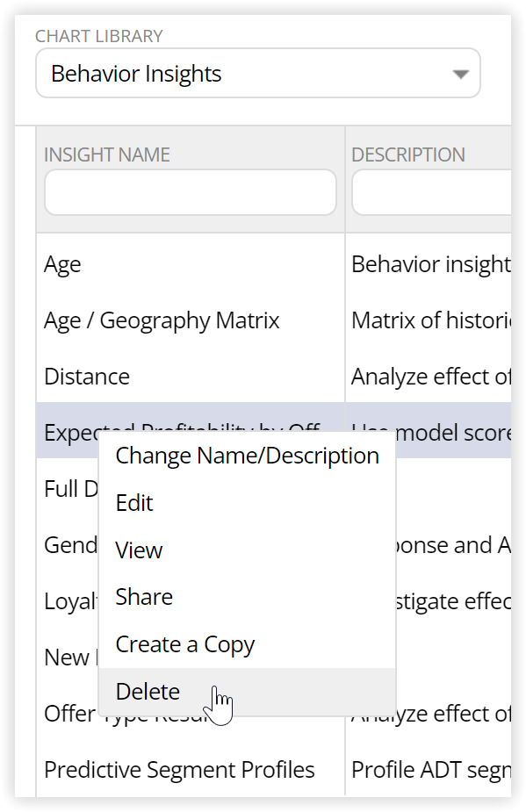The image size is (526, 812).
Task: Select the Distance insight row
Action: pos(191,377)
